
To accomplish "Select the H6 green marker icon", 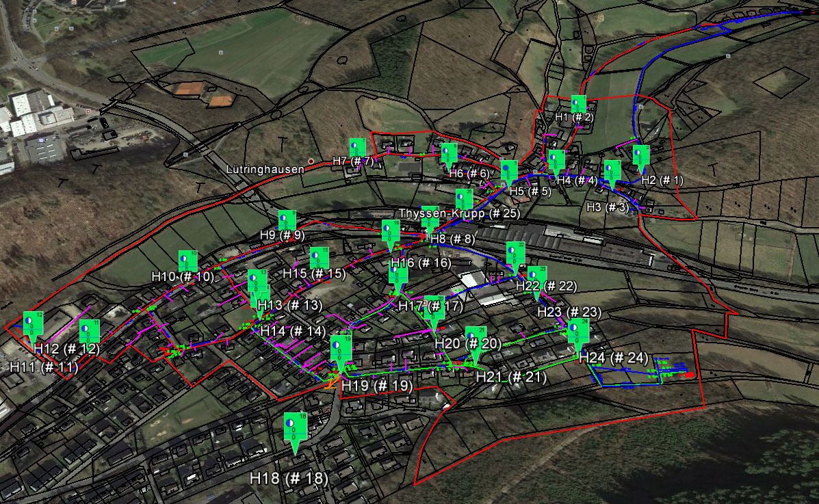I will coord(449,155).
